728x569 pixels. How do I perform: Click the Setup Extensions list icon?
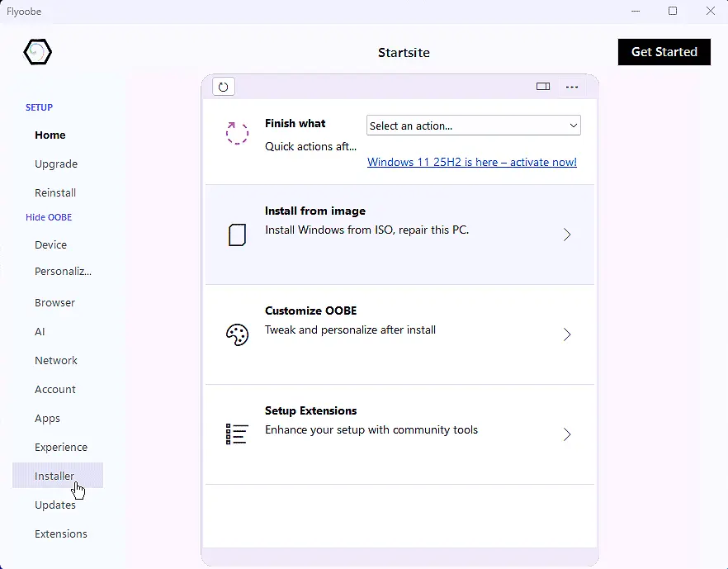coord(237,434)
